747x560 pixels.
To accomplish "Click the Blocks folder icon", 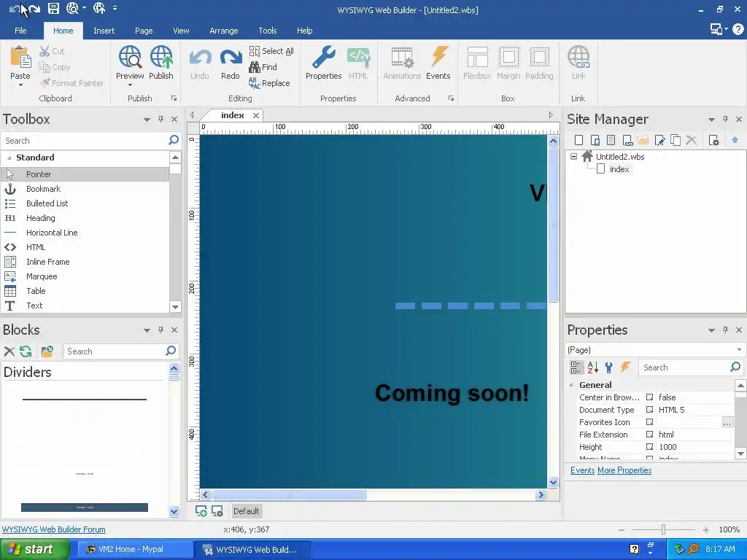I will tap(47, 351).
